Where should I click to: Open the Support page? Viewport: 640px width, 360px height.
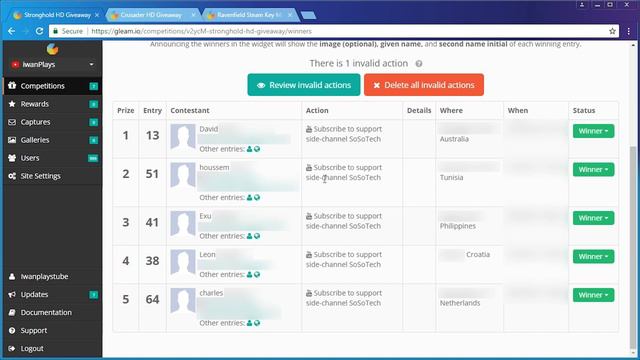33,331
